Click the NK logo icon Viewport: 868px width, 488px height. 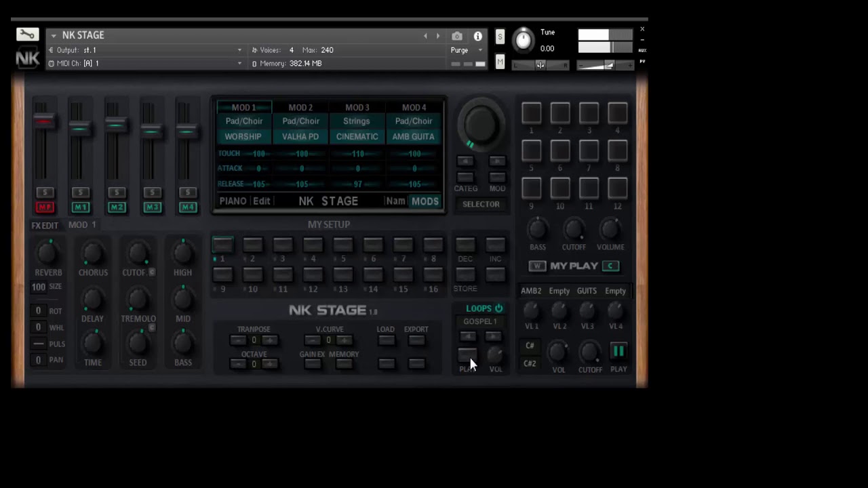[27, 58]
